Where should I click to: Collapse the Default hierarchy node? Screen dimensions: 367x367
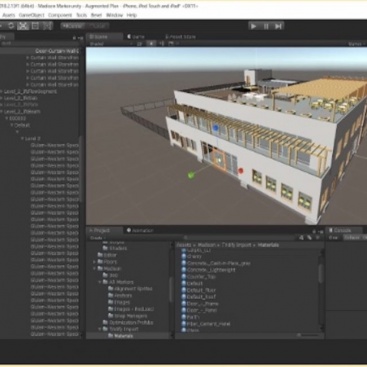pos(12,125)
